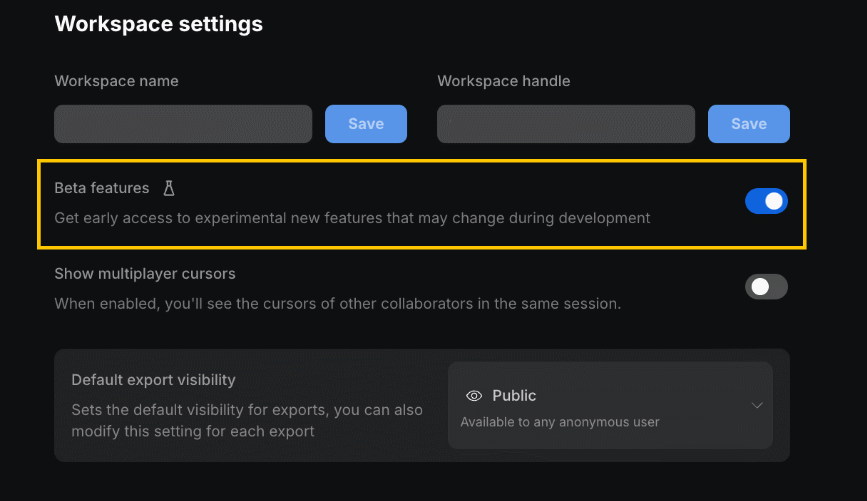The width and height of the screenshot is (867, 501).
Task: Save the Workspace handle
Action: [749, 124]
